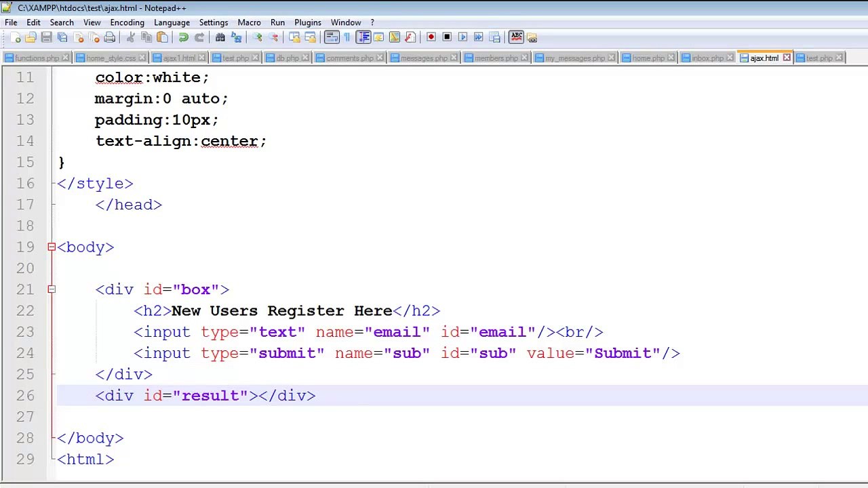Open the Run menu
This screenshot has width=868, height=488.
[277, 22]
